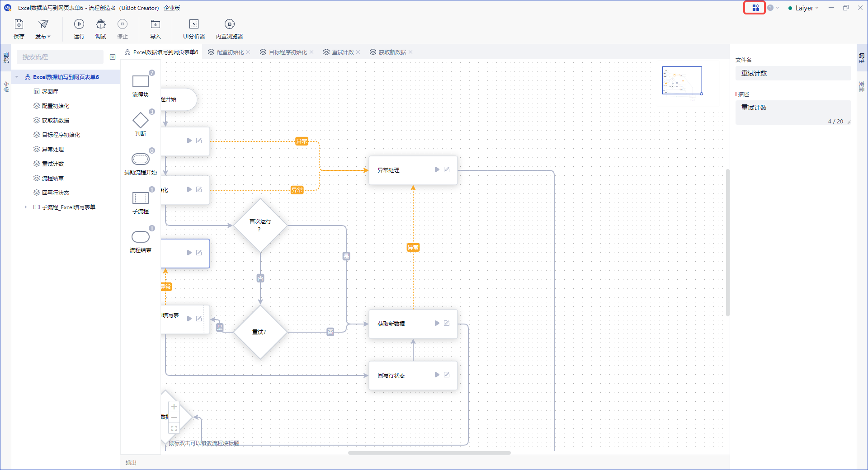This screenshot has height=470, width=868.
Task: Open the UI分析器 tool
Action: (x=194, y=29)
